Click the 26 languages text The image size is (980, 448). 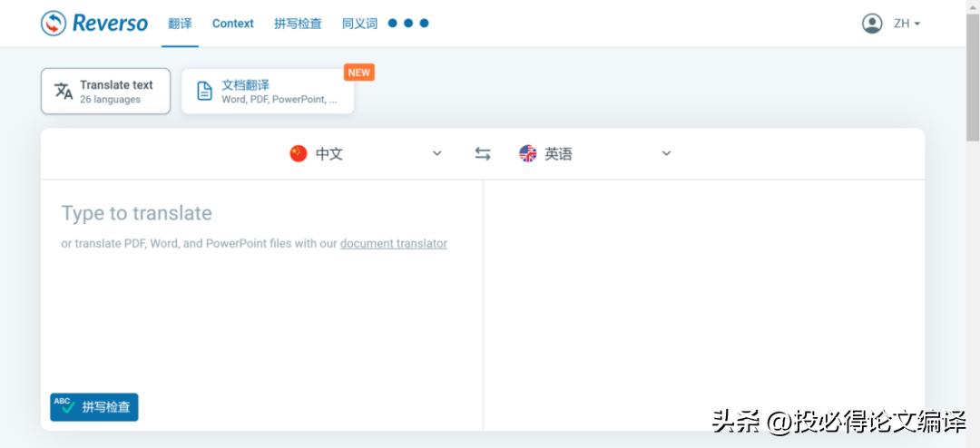click(110, 100)
